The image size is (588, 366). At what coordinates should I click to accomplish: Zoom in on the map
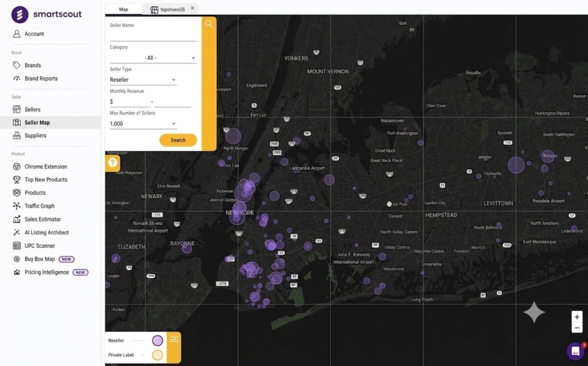click(x=577, y=317)
